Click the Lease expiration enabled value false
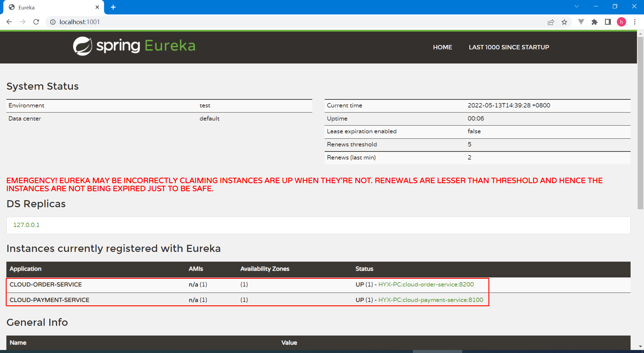This screenshot has height=353, width=644. click(x=474, y=131)
